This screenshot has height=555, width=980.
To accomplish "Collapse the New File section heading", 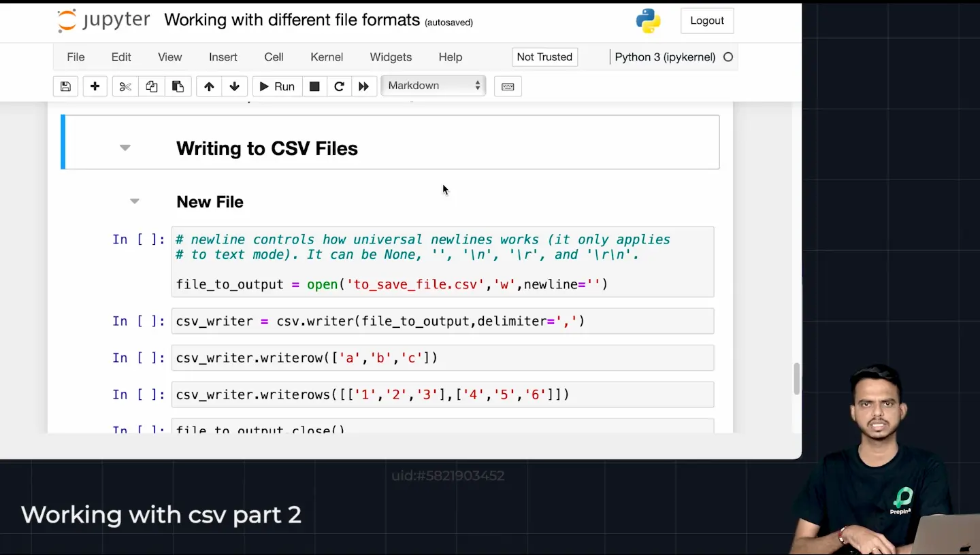I will 135,201.
